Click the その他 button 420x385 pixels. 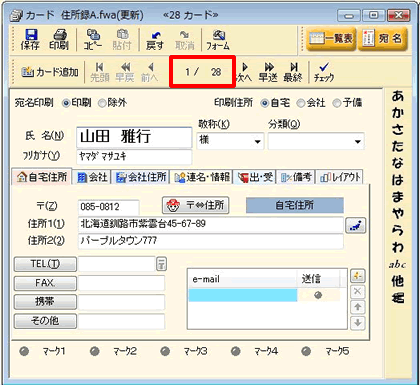point(45,321)
